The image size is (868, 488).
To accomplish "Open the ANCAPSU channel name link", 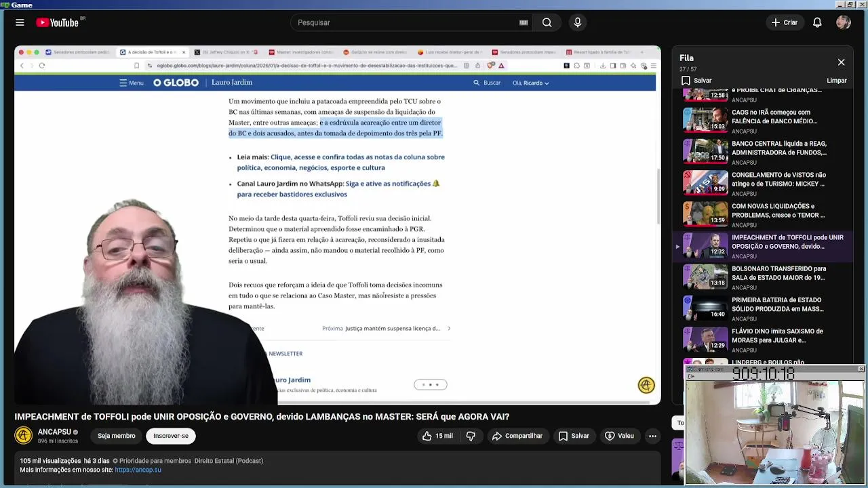I will [54, 432].
